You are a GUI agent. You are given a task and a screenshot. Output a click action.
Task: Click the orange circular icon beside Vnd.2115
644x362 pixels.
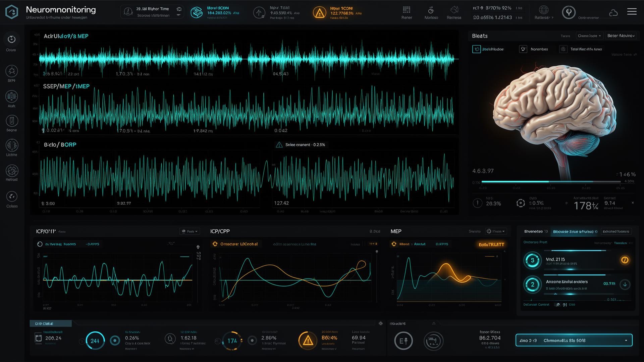click(625, 260)
